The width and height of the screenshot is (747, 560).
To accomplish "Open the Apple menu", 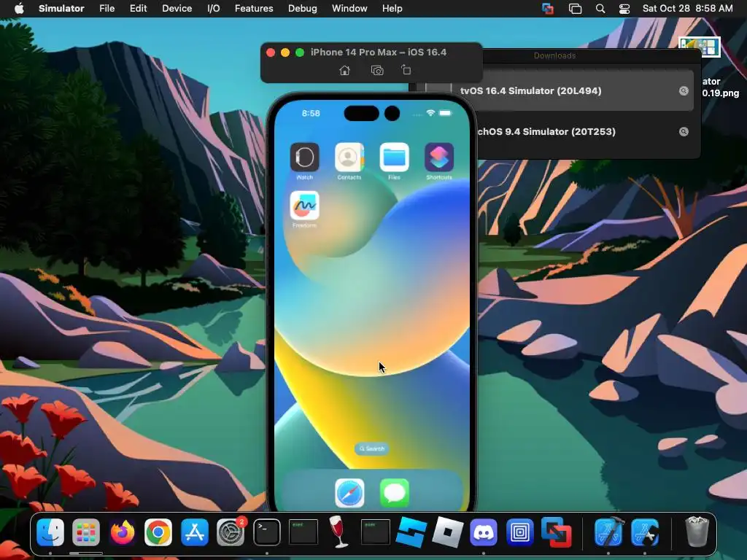I will point(19,9).
